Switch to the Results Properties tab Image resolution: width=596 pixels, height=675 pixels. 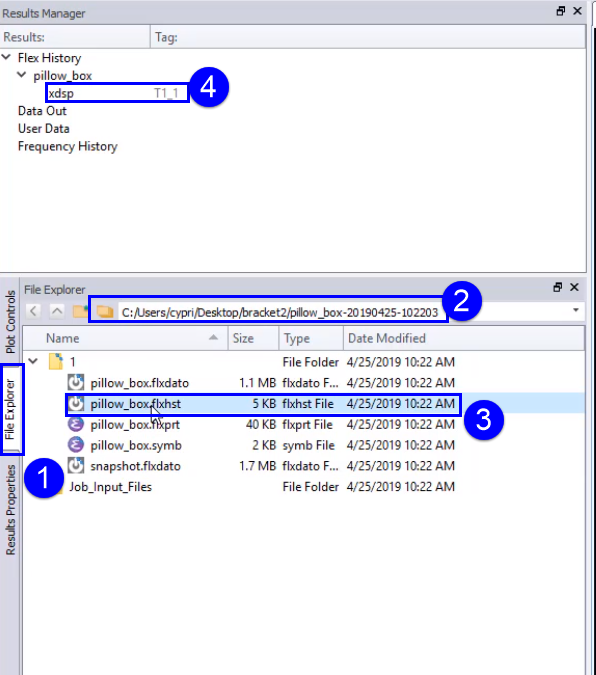pyautogui.click(x=10, y=510)
